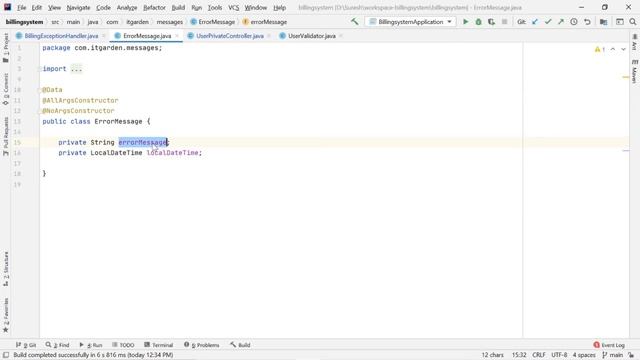The height and width of the screenshot is (360, 640).
Task: Open the Run tool window button
Action: 91,345
